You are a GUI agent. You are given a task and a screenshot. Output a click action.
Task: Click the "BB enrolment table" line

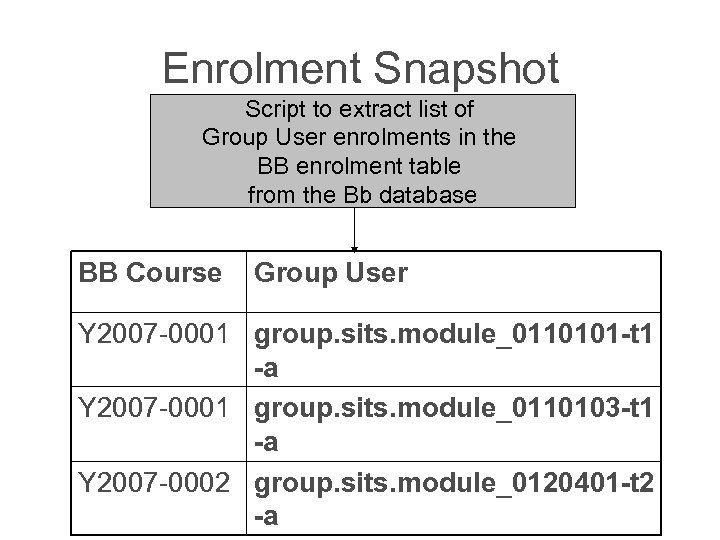(360, 166)
